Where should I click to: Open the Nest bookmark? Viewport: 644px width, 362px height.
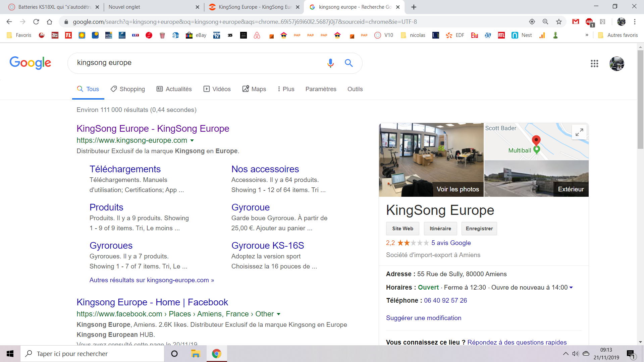tap(522, 35)
